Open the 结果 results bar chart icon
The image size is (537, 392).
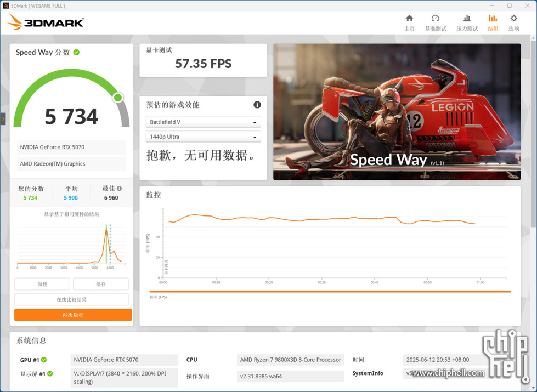pyautogui.click(x=493, y=19)
